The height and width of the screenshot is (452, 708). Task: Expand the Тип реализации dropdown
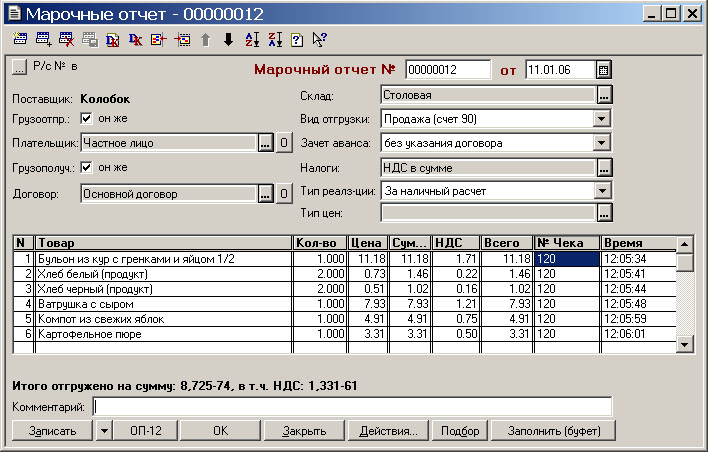pos(602,190)
